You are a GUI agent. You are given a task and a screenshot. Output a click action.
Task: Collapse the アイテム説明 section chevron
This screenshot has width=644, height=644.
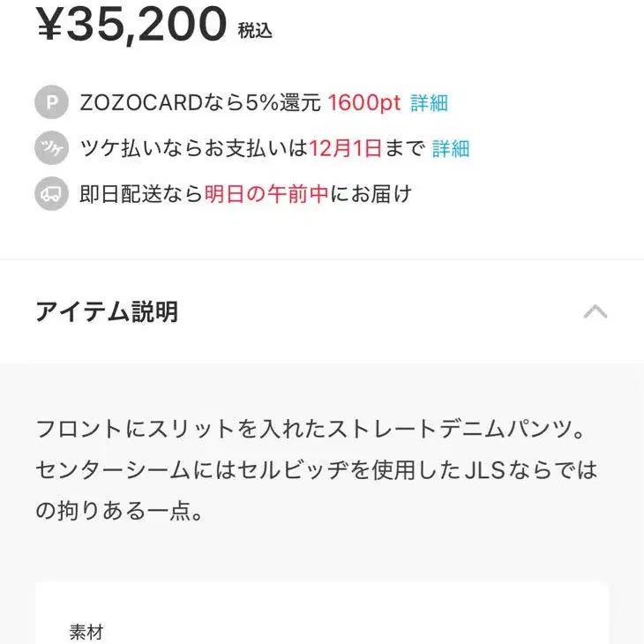coord(595,311)
